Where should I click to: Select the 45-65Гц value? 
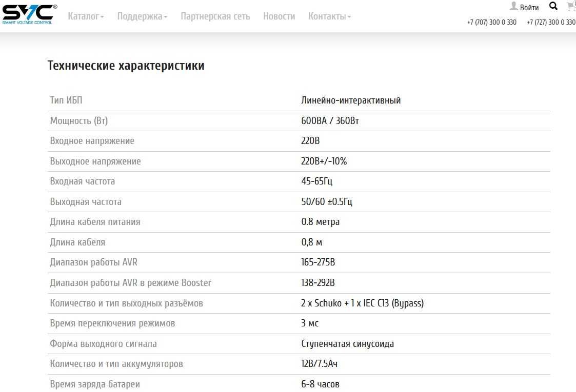pos(316,181)
